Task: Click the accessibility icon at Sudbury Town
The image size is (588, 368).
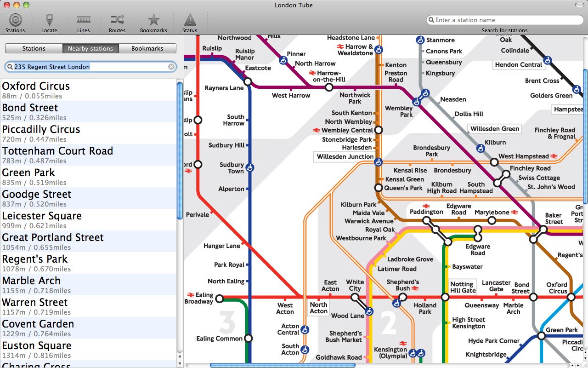Action: (x=250, y=168)
